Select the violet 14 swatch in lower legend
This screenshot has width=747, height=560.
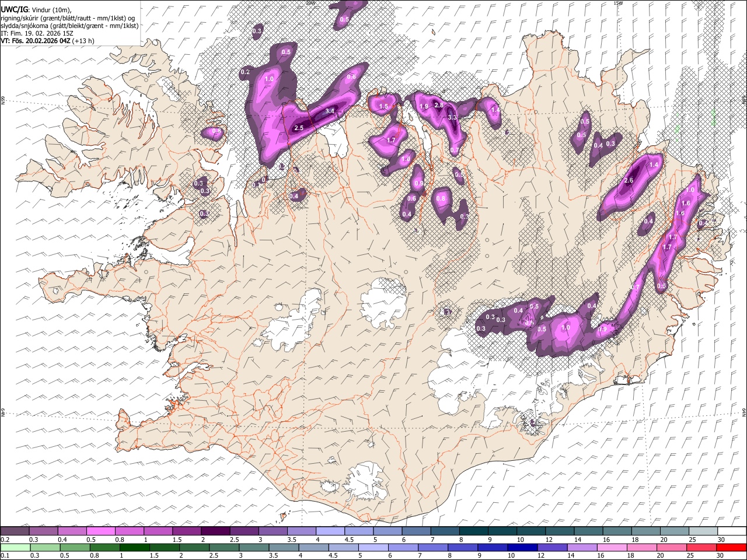[582, 547]
